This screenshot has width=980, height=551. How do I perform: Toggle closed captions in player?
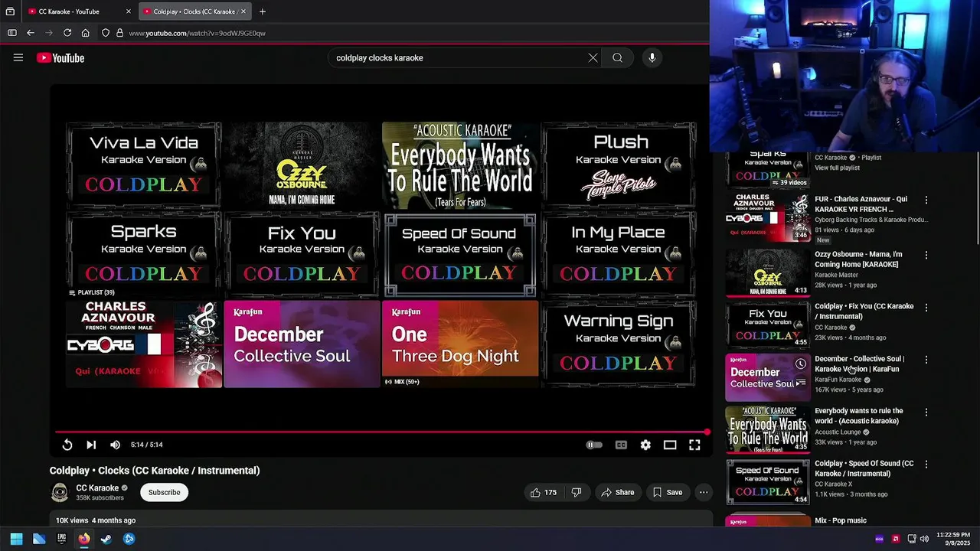[x=621, y=445]
